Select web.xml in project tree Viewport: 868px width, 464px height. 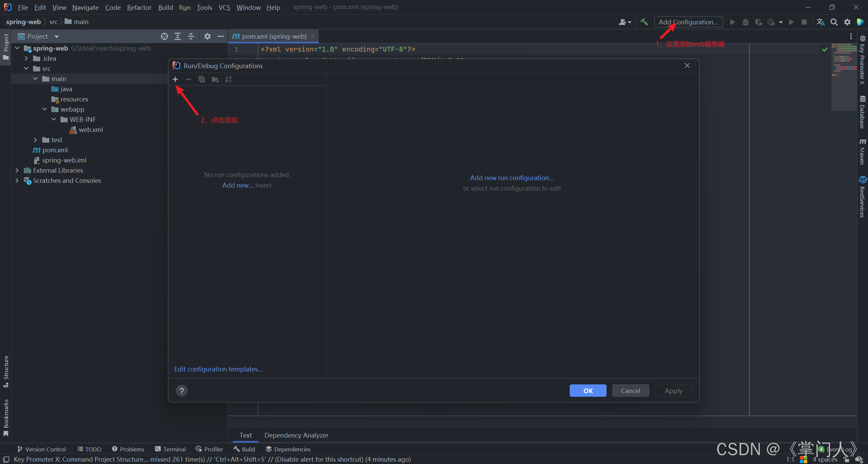click(91, 130)
